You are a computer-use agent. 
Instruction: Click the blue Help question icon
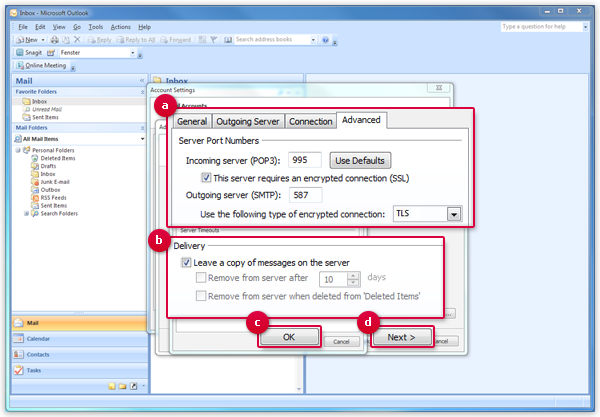pos(325,40)
